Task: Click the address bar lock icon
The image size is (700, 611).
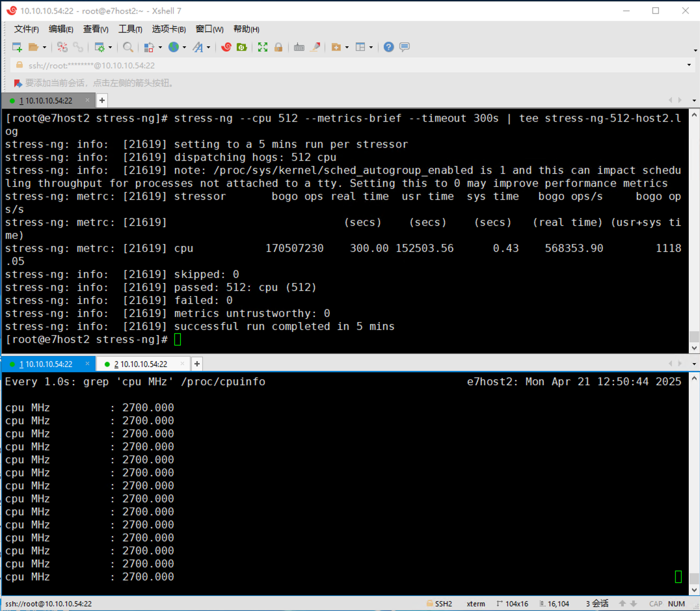Action: click(20, 65)
